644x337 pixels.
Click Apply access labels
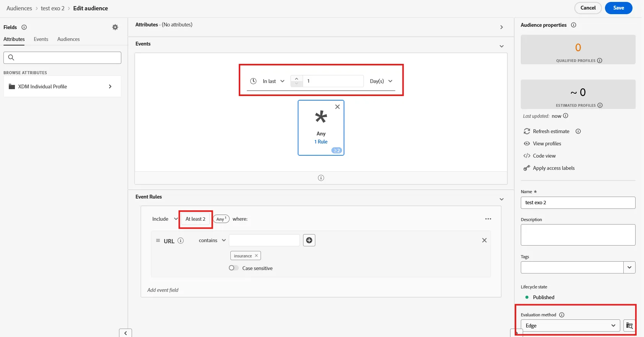click(554, 168)
